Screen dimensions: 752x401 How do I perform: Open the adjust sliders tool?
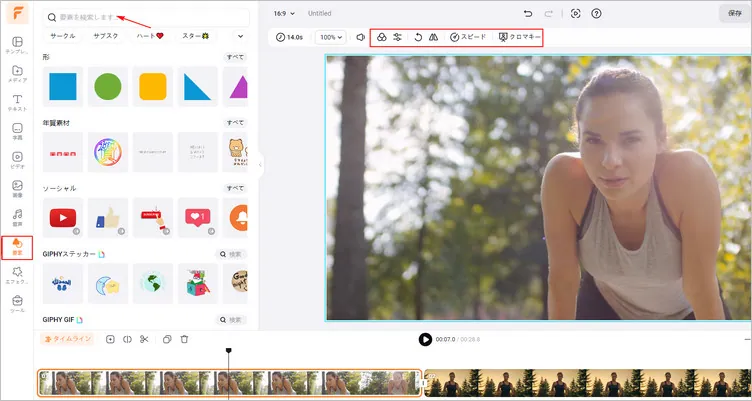point(397,37)
